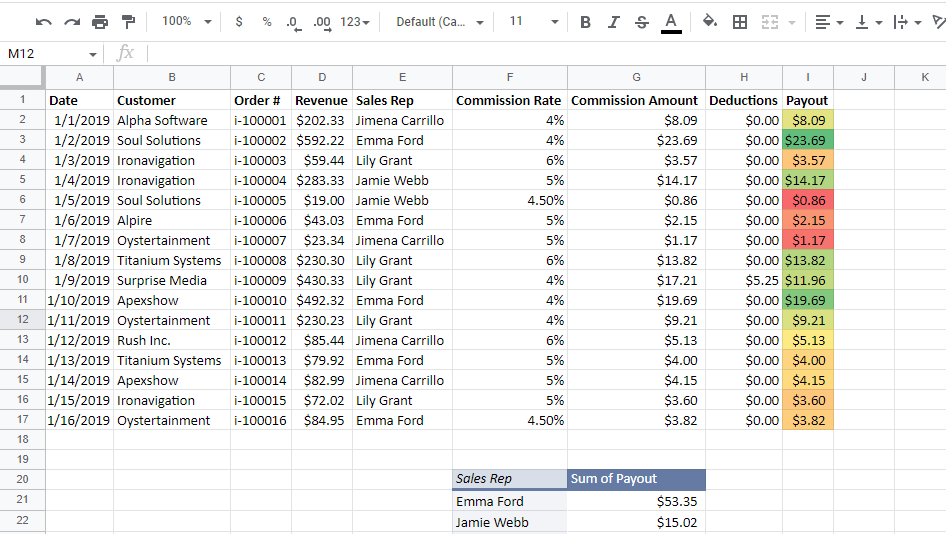Toggle Italic formatting

click(613, 22)
